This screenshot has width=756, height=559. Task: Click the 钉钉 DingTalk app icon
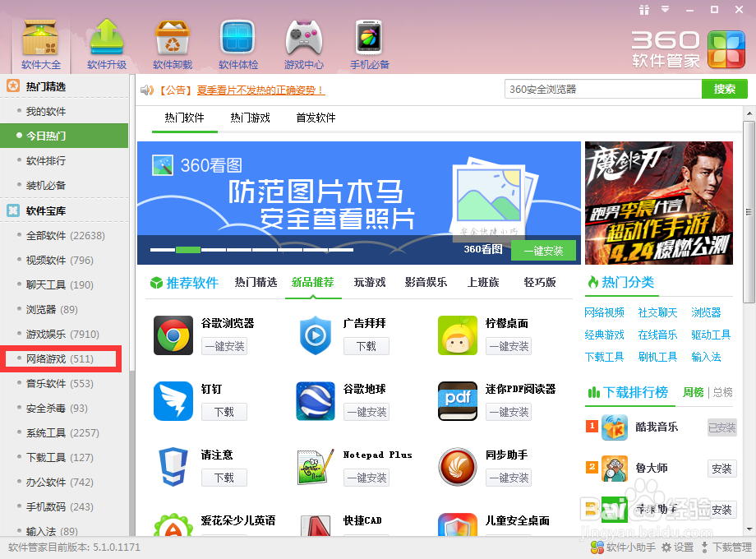173,400
